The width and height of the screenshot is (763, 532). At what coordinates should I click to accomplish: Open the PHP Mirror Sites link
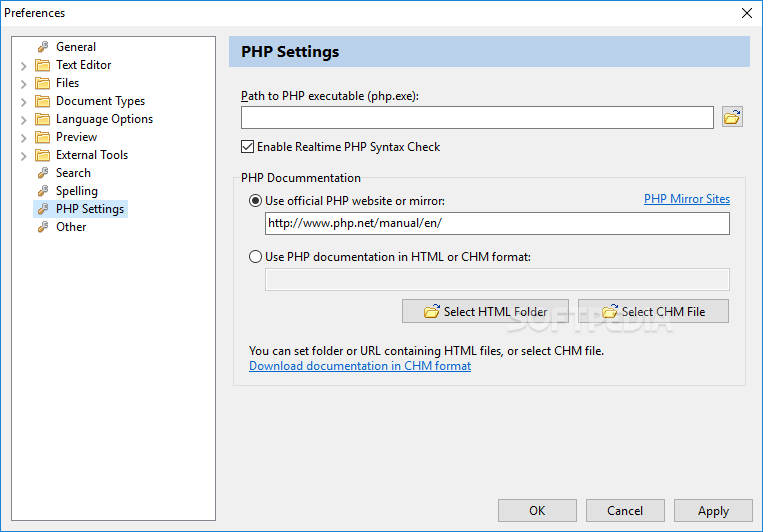pos(687,199)
